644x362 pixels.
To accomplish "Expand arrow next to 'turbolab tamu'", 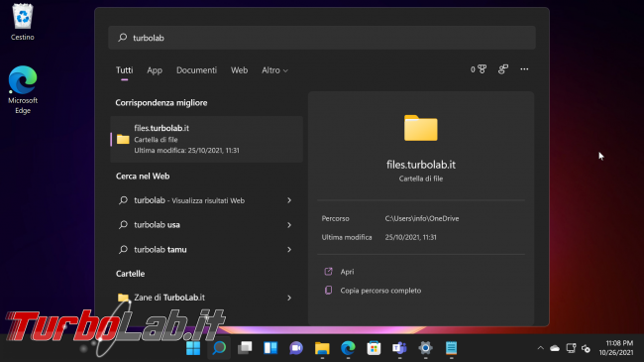I will pyautogui.click(x=289, y=250).
